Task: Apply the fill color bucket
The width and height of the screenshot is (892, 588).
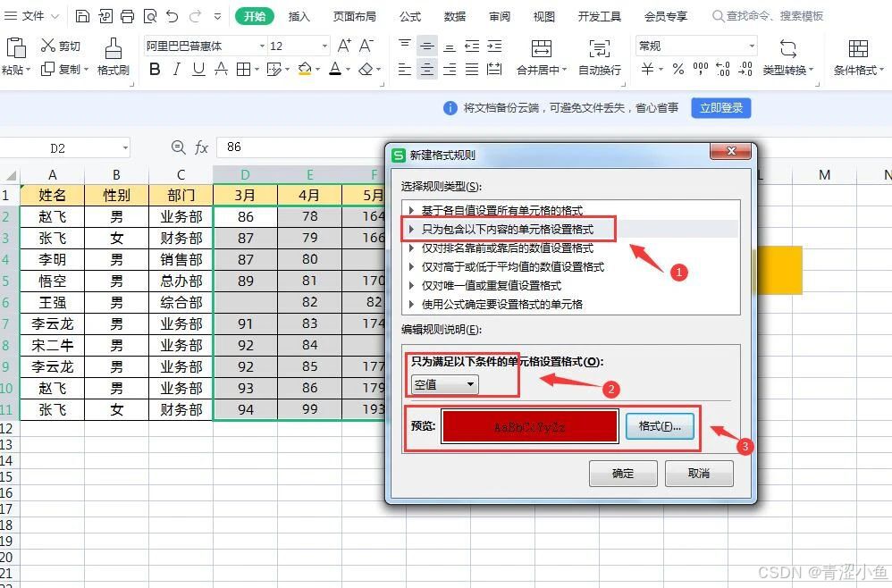Action: click(305, 70)
